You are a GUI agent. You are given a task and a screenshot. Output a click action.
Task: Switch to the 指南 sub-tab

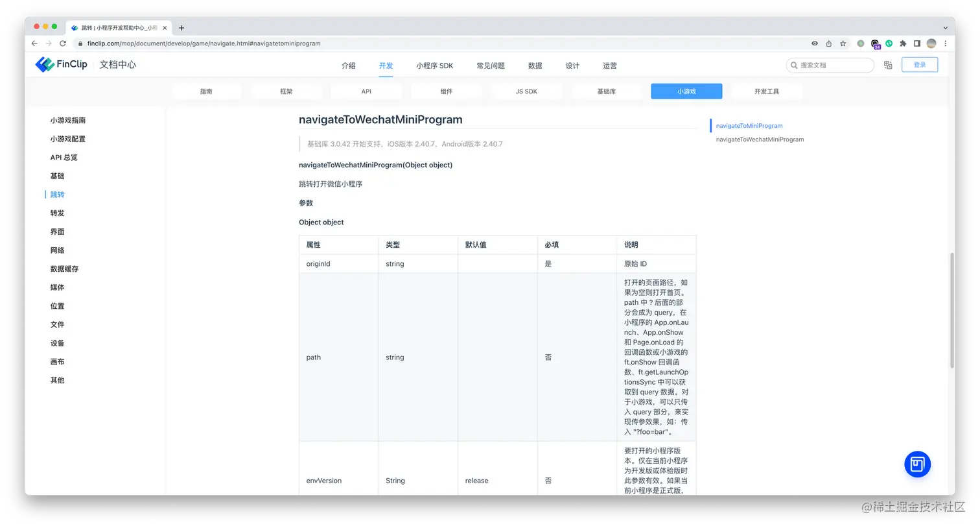point(206,91)
